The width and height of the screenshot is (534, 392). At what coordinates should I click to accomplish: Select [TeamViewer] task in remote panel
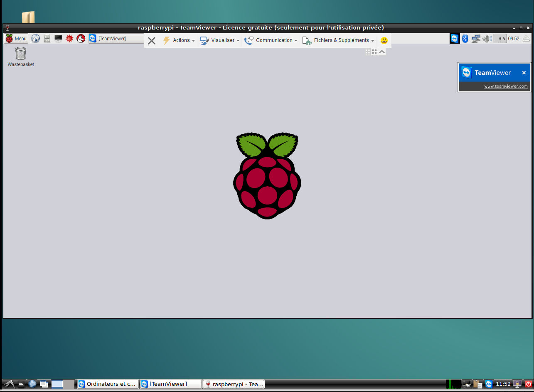(x=116, y=39)
